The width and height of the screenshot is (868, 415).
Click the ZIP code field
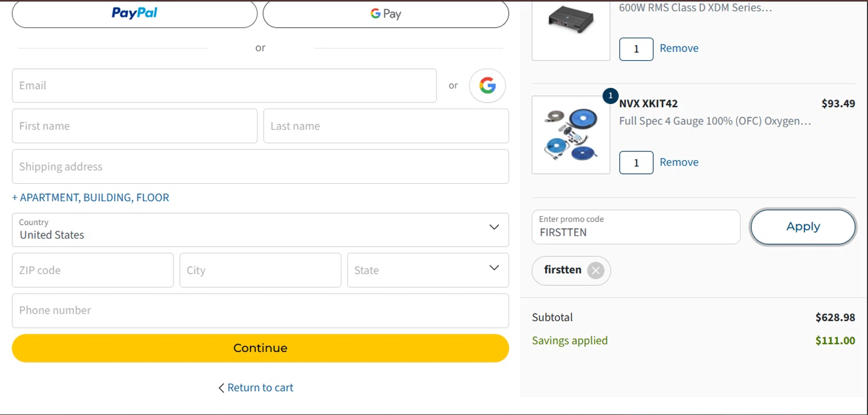pyautogui.click(x=93, y=270)
